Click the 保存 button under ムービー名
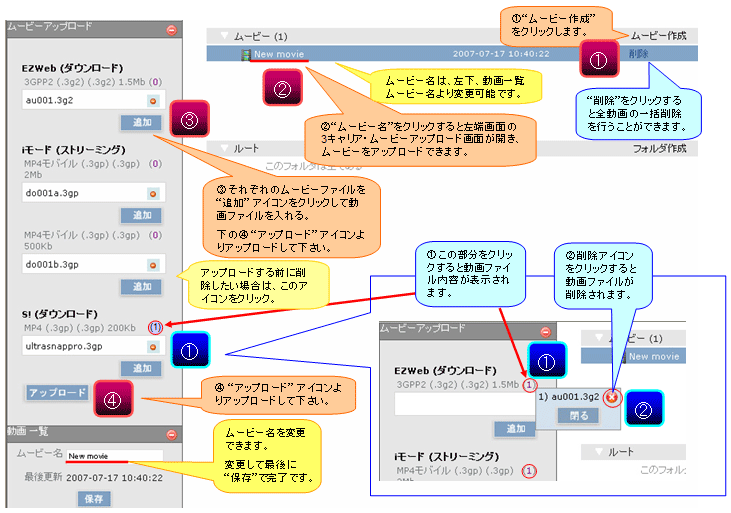Image resolution: width=731 pixels, height=513 pixels. point(94,499)
